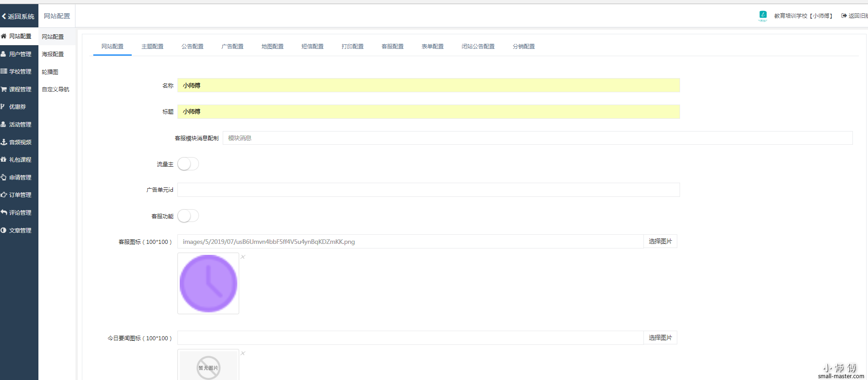Click the 活动管理 icon in sidebar

4,124
